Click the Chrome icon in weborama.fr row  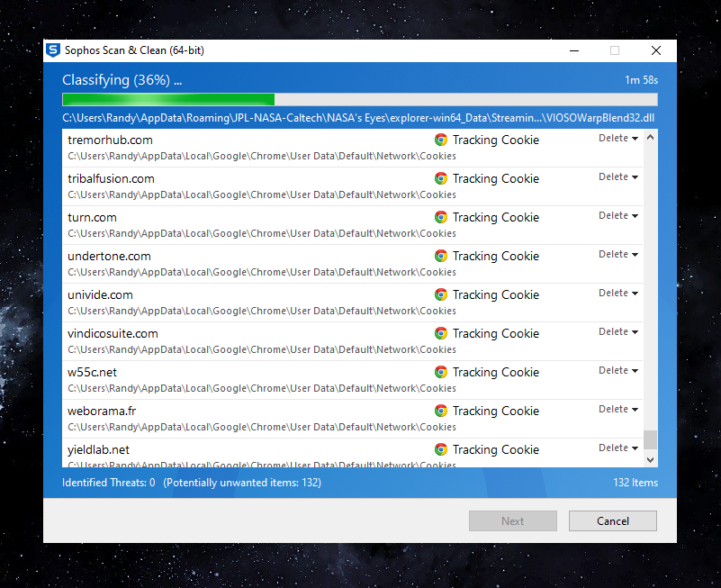[x=441, y=410]
